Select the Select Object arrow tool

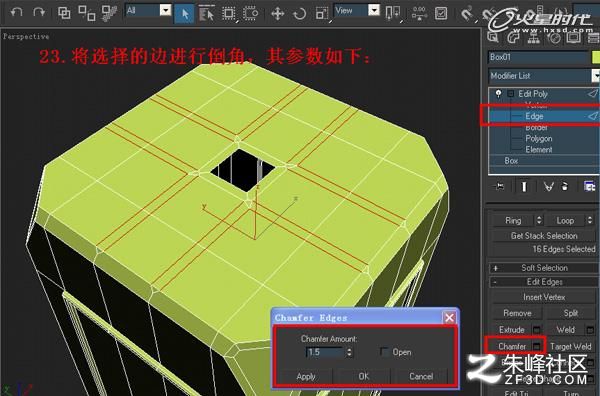[x=184, y=14]
